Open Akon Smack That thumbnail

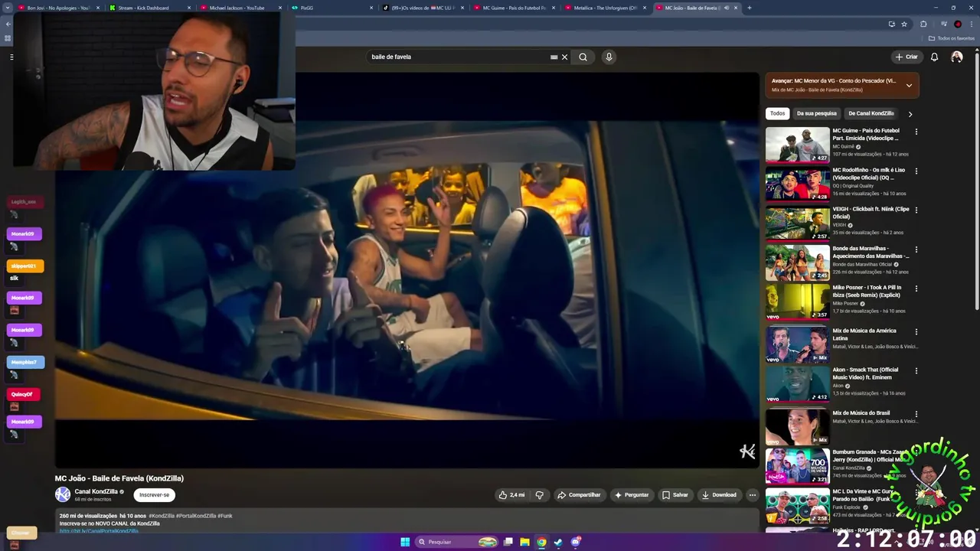(797, 383)
